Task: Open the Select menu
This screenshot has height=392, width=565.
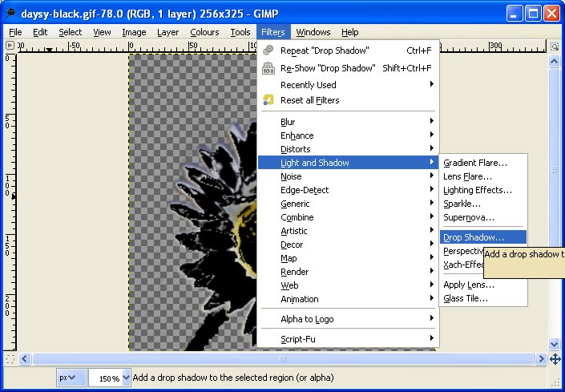Action: click(71, 32)
